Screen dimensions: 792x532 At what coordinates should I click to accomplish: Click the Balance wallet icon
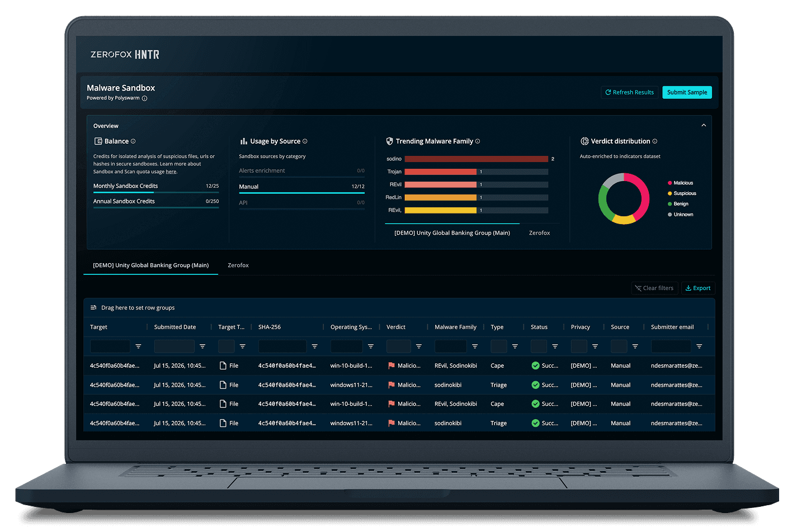(98, 141)
